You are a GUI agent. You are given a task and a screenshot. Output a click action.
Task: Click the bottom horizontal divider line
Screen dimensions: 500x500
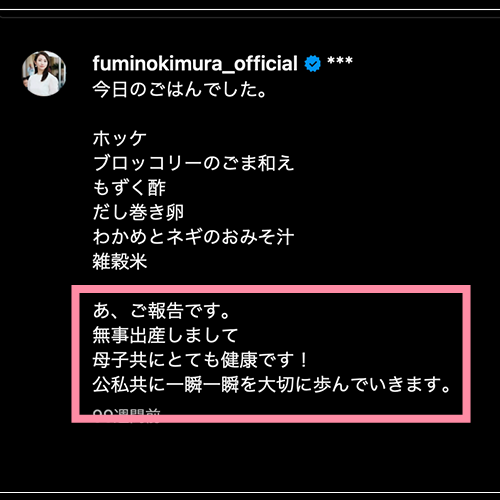(250, 492)
